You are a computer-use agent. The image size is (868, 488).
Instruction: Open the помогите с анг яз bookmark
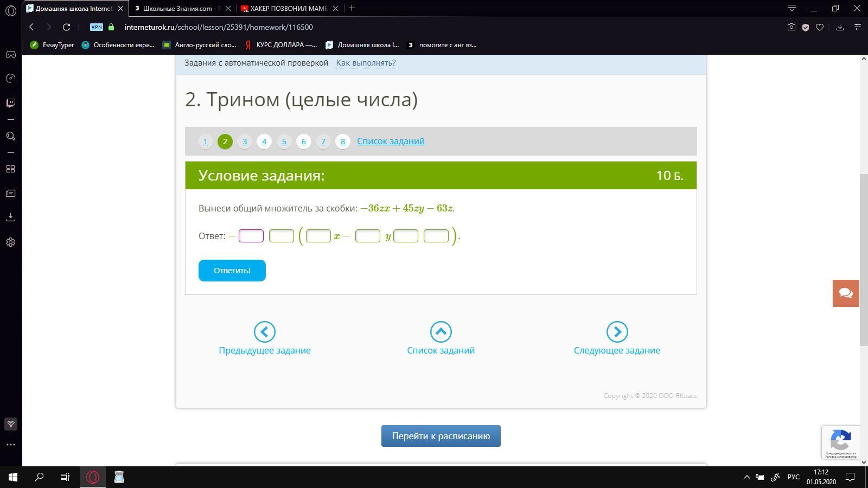tap(442, 45)
